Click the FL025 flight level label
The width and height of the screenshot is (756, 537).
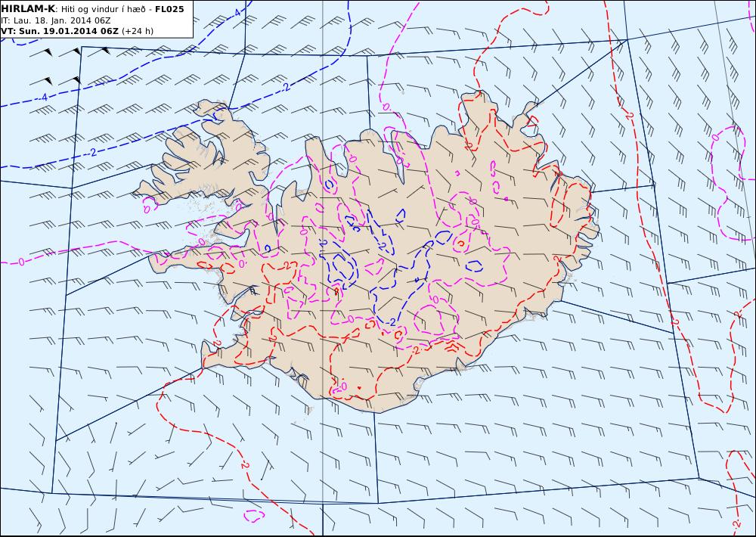tap(169, 9)
